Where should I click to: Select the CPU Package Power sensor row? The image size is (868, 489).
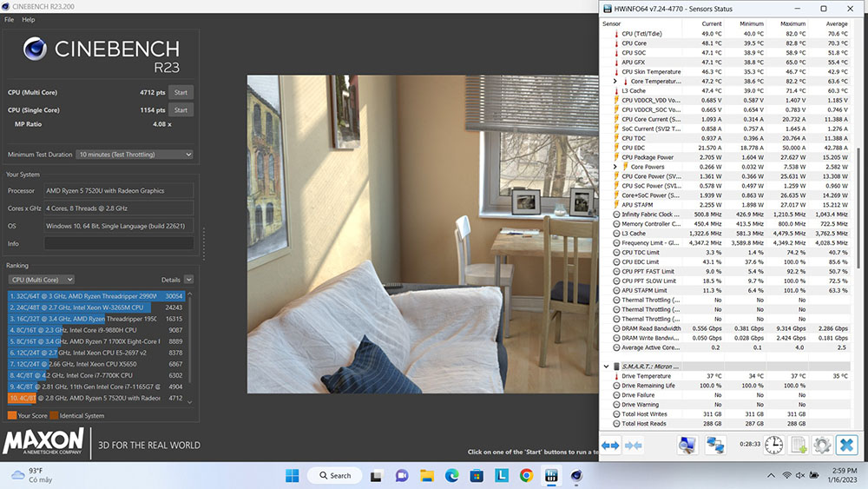coord(726,157)
